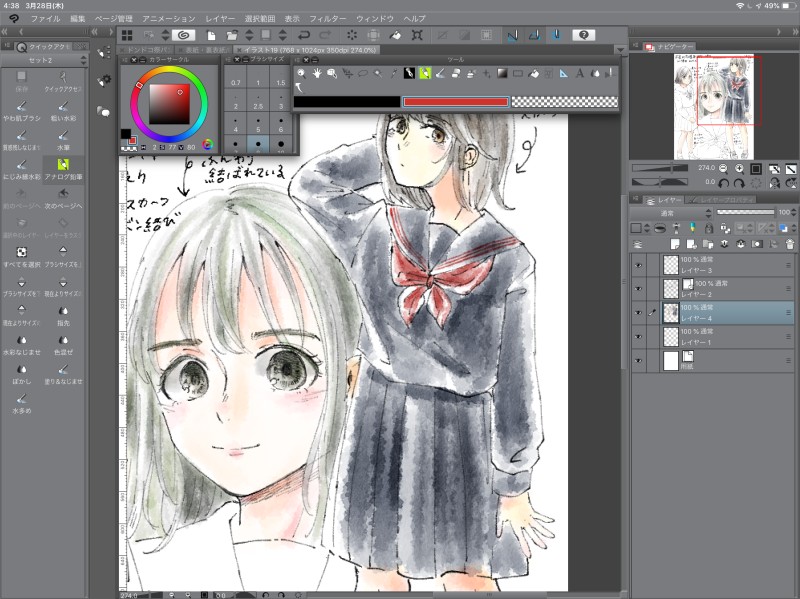The image size is (800, 599).
Task: Hide レイヤー 2 with eye icon
Action: pos(638,289)
